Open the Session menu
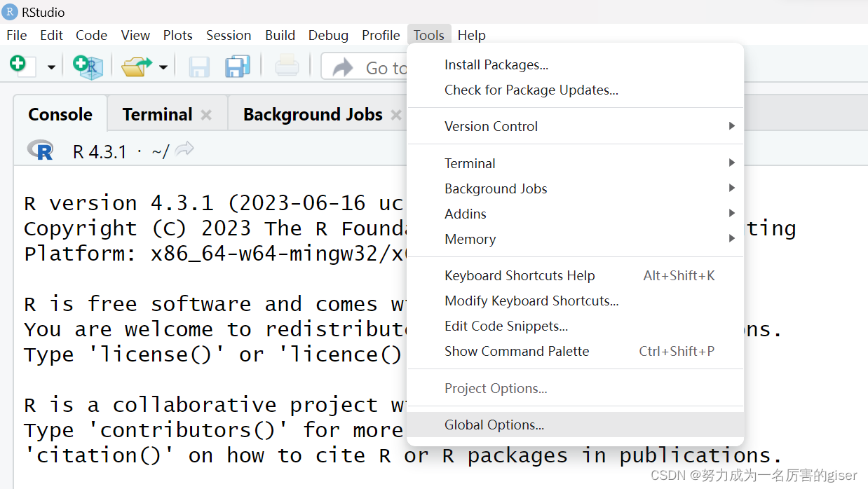This screenshot has height=489, width=868. [229, 35]
